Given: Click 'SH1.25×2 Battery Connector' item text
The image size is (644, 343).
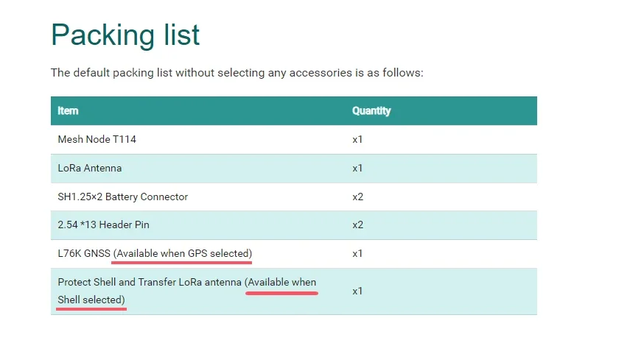Looking at the screenshot, I should coord(123,197).
